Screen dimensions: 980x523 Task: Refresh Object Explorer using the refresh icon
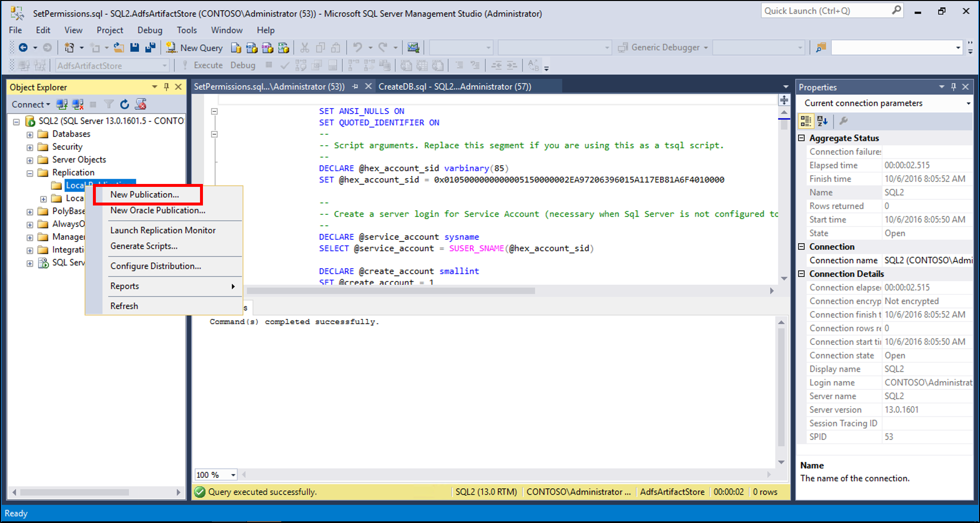pos(125,104)
